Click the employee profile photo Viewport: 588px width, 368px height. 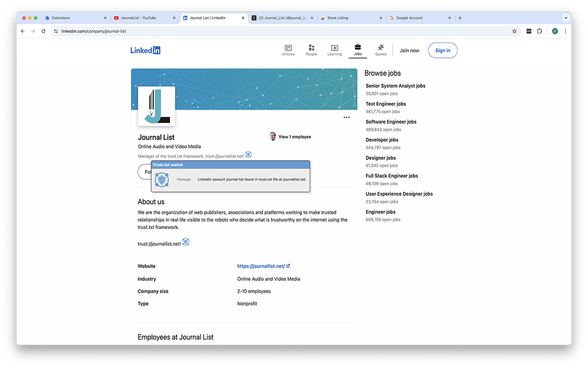(x=272, y=137)
